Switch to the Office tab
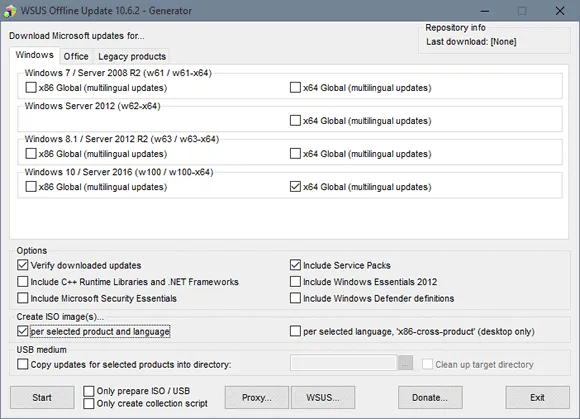The width and height of the screenshot is (580, 419). pyautogui.click(x=76, y=57)
